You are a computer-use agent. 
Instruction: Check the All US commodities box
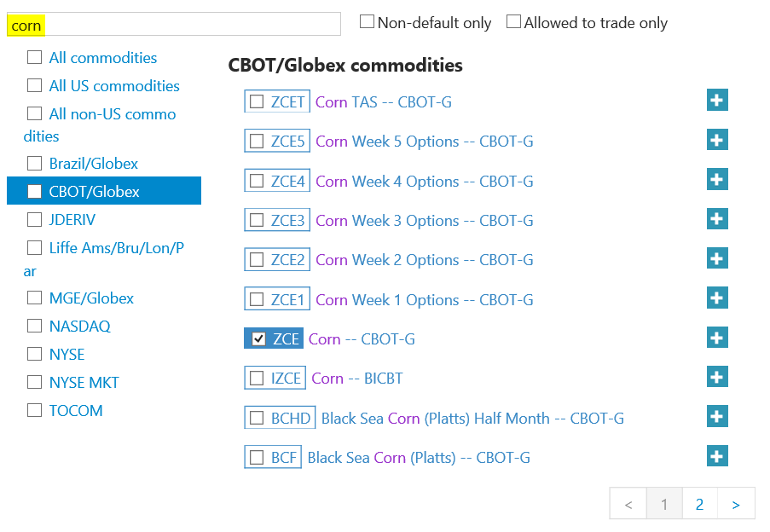click(34, 85)
